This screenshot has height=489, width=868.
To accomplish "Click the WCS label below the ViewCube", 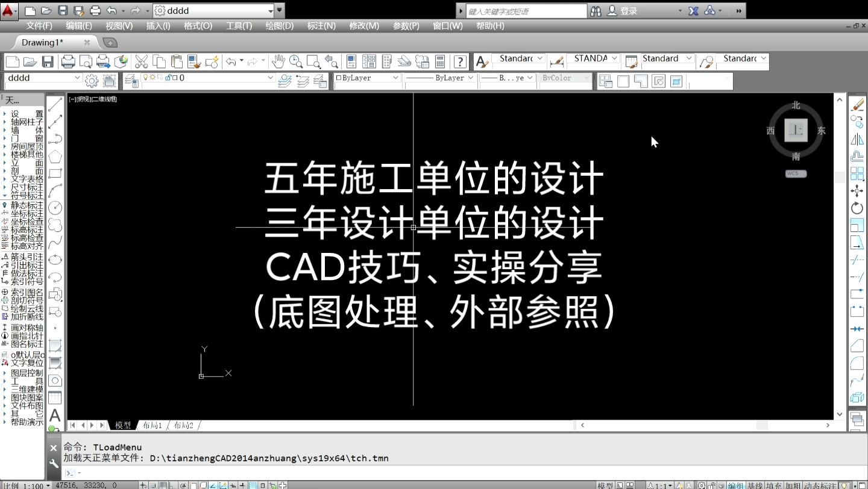I will point(796,173).
